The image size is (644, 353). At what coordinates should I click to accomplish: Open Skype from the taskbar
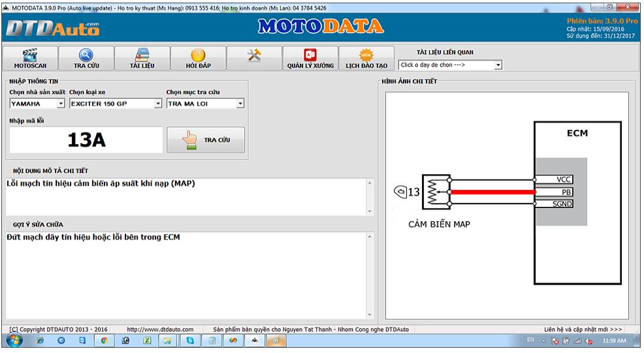coord(190,340)
